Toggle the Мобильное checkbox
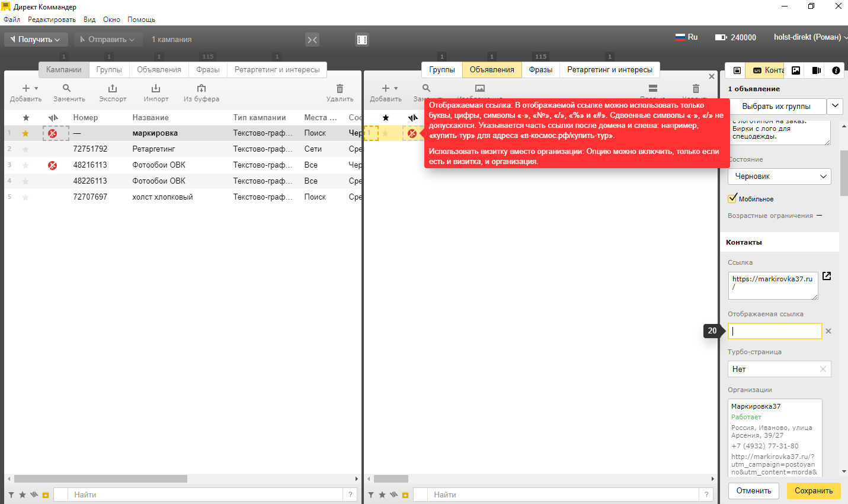Viewport: 848px width, 504px height. [x=732, y=198]
